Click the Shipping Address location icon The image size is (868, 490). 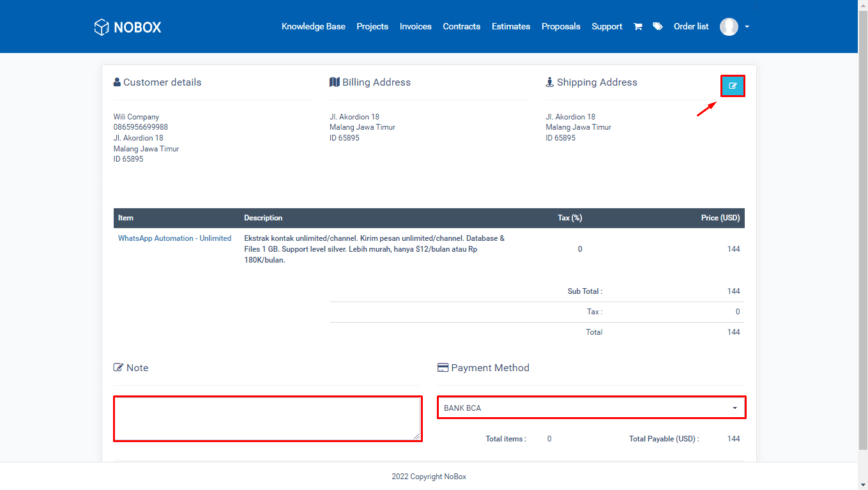pyautogui.click(x=550, y=81)
